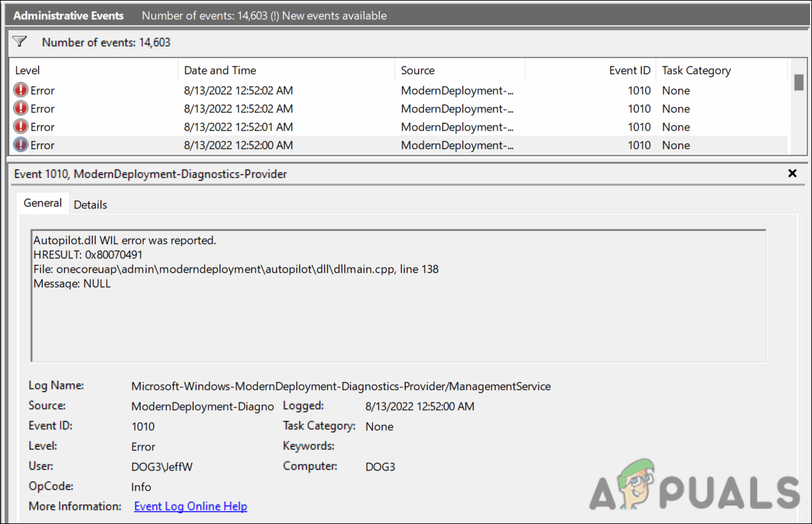Image resolution: width=812 pixels, height=524 pixels.
Task: Click the 'Message: NULL' line
Action: click(72, 283)
